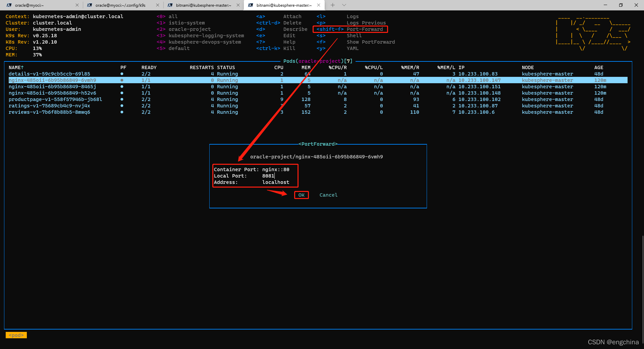Click the NAME column header
The height and width of the screenshot is (349, 644).
tap(16, 67)
